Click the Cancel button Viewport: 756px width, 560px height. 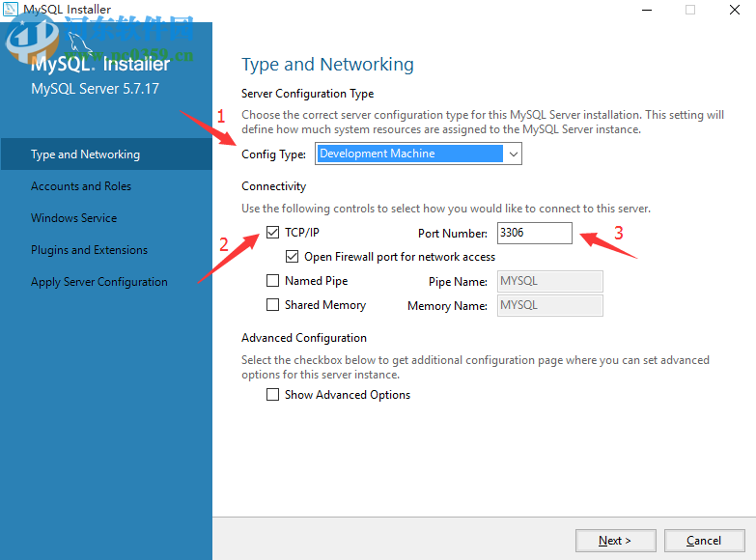click(705, 541)
